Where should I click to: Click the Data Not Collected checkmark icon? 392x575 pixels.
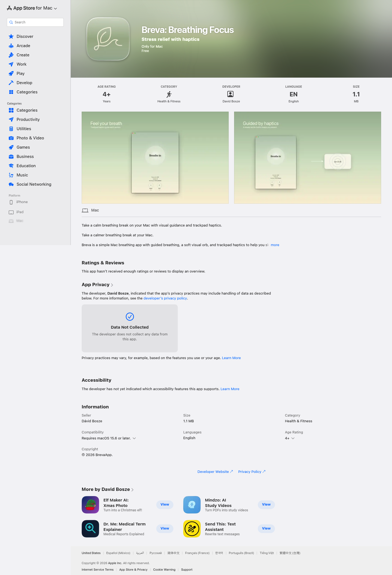(x=130, y=317)
